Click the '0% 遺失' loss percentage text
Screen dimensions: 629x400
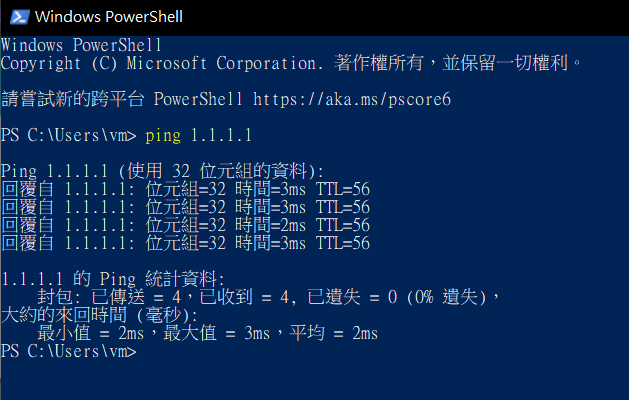(444, 297)
